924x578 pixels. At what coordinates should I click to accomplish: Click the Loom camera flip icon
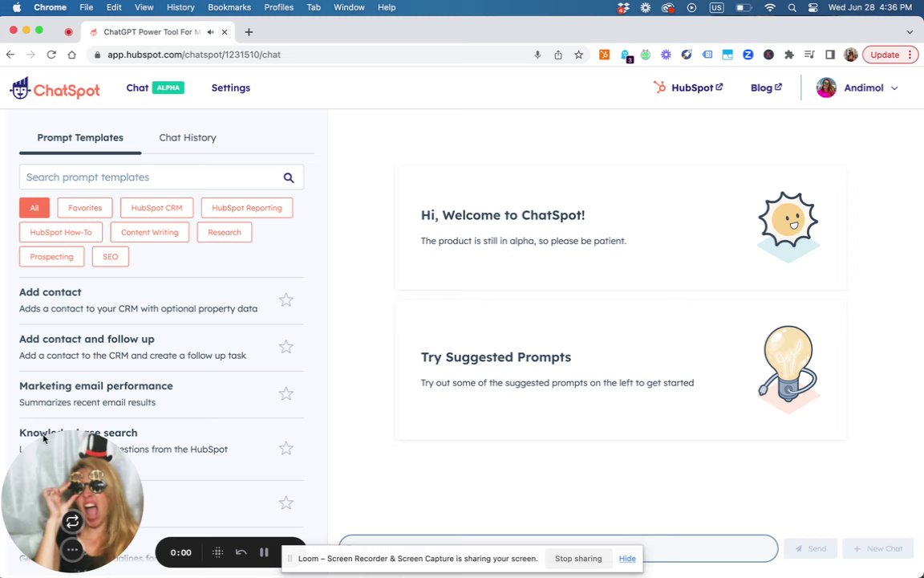pyautogui.click(x=72, y=522)
